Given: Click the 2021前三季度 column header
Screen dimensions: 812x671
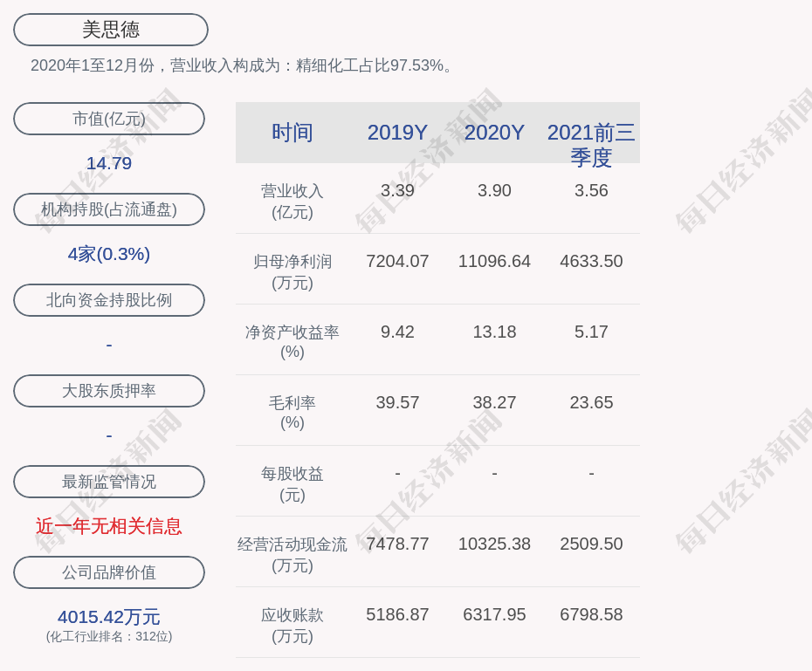Looking at the screenshot, I should pyautogui.click(x=591, y=145).
